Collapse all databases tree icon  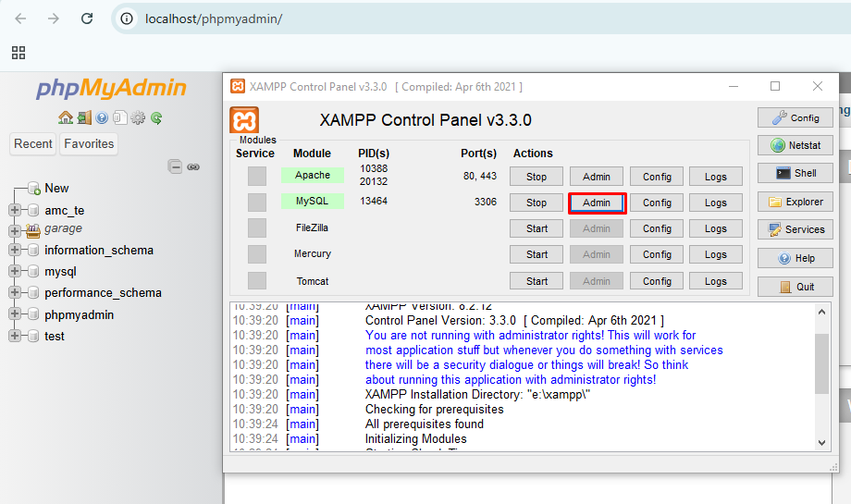pyautogui.click(x=175, y=166)
